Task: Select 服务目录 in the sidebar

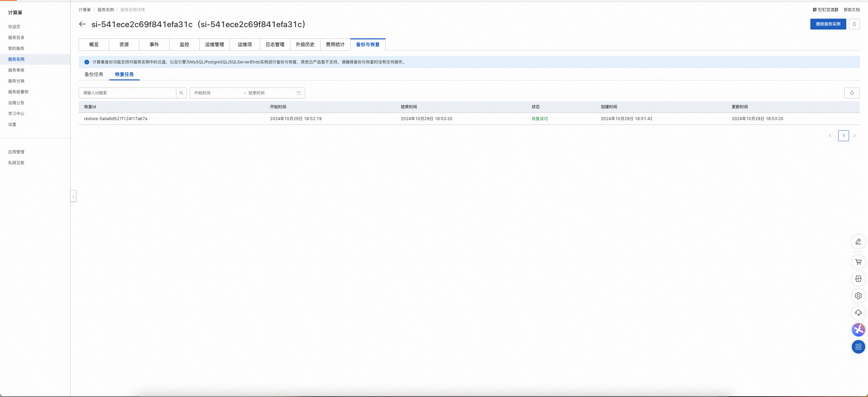Action: (16, 38)
